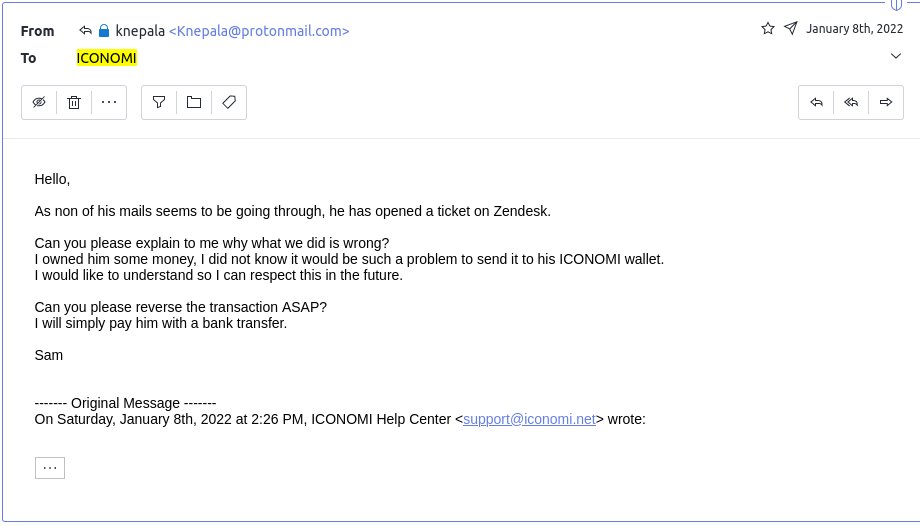Expand the quoted original message
This screenshot has width=920, height=526.
click(x=50, y=468)
